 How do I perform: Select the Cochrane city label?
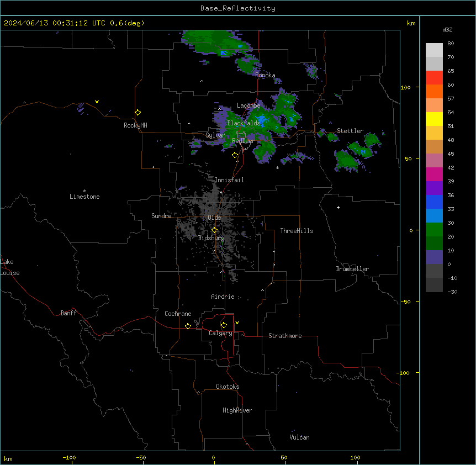pyautogui.click(x=178, y=314)
